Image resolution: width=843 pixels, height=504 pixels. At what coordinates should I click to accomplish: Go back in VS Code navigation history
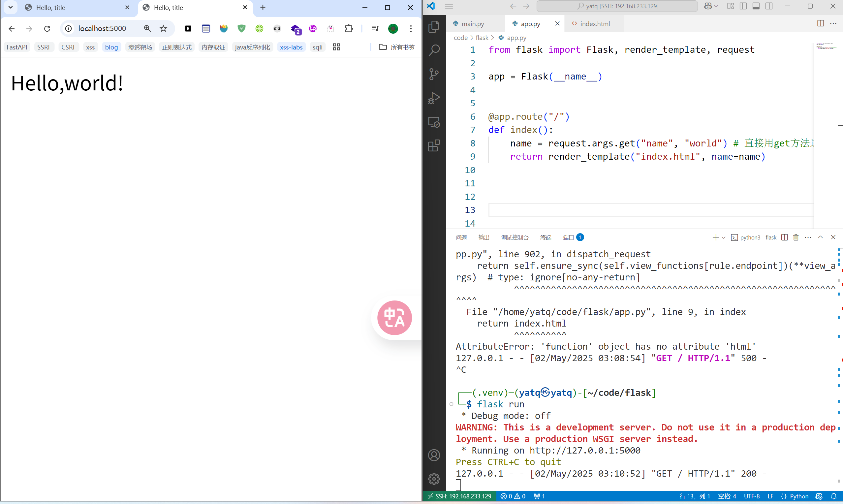513,6
